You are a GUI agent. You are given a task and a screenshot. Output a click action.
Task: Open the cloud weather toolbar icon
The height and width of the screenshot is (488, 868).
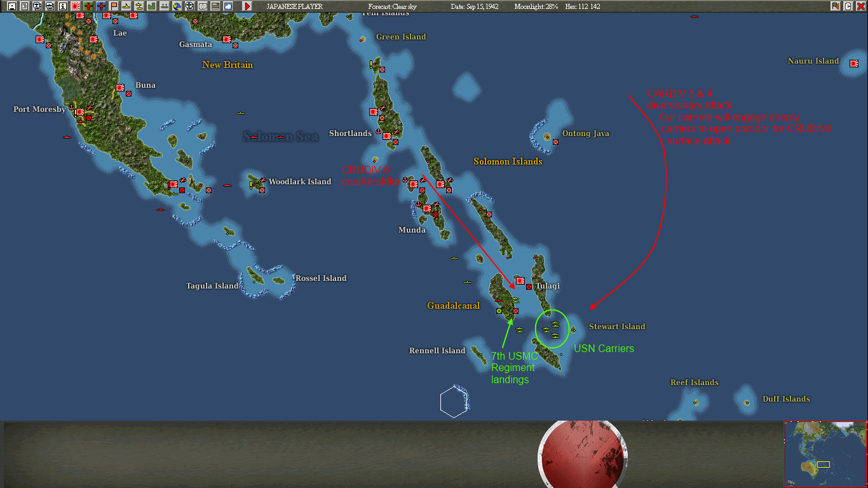(x=228, y=6)
